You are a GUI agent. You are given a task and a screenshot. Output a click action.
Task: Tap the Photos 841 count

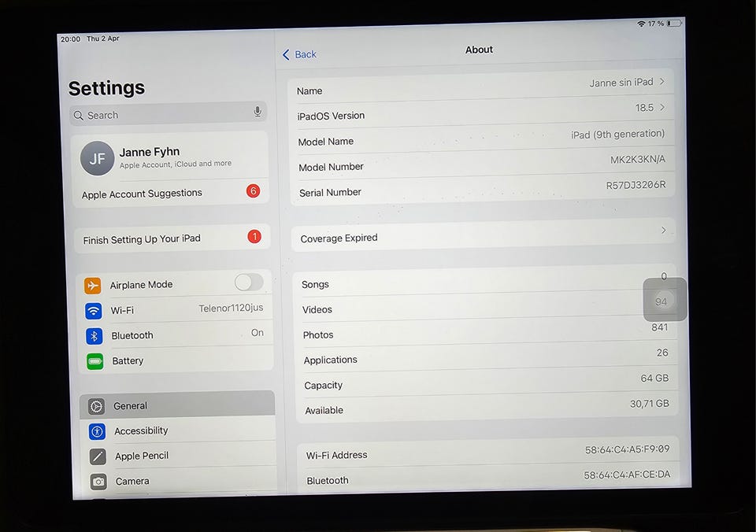click(x=660, y=327)
